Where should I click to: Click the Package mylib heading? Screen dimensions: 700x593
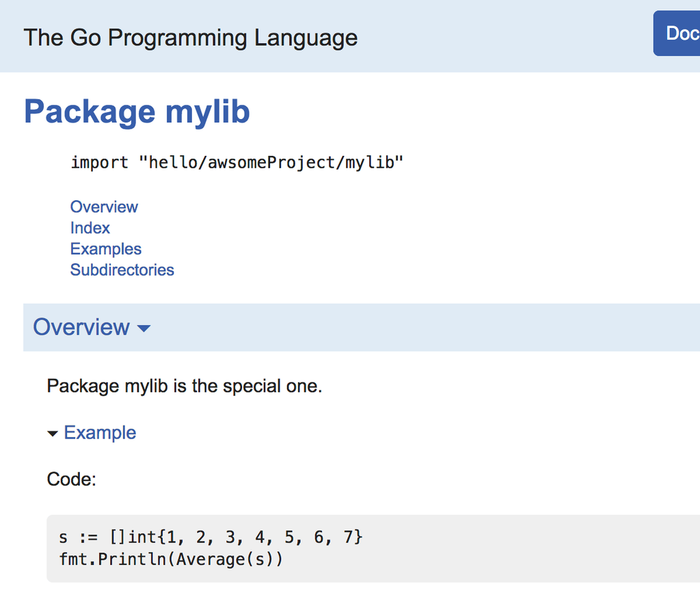pos(137,111)
